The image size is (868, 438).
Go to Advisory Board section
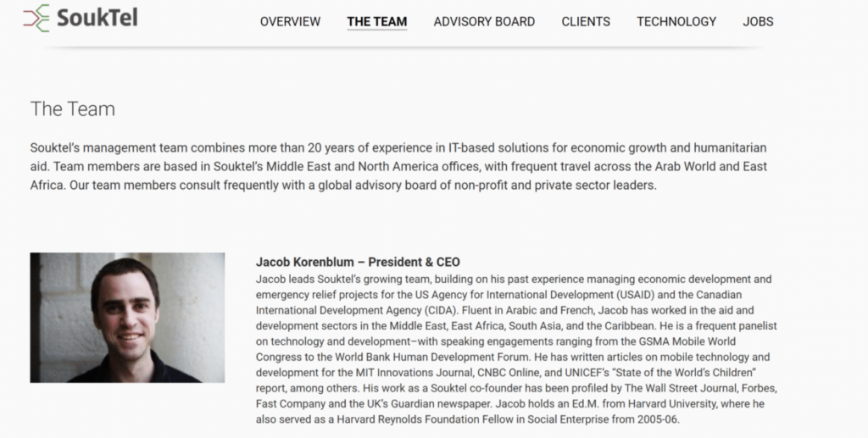(484, 21)
